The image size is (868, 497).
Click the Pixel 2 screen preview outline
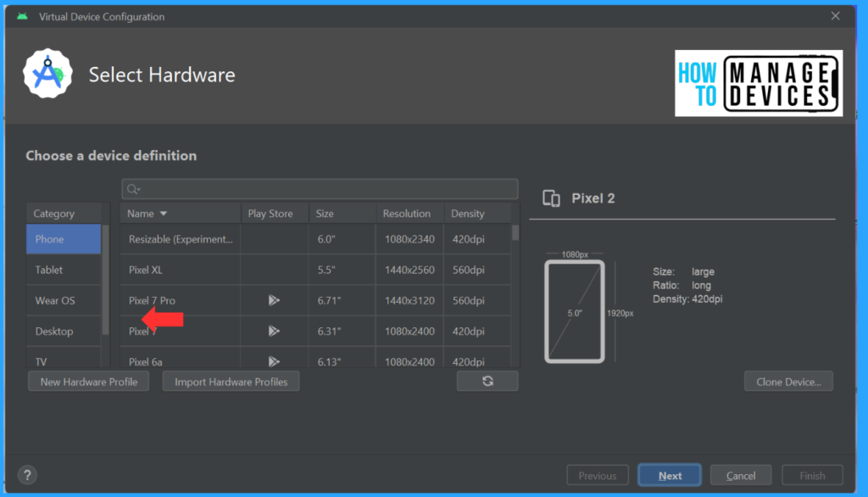[574, 311]
